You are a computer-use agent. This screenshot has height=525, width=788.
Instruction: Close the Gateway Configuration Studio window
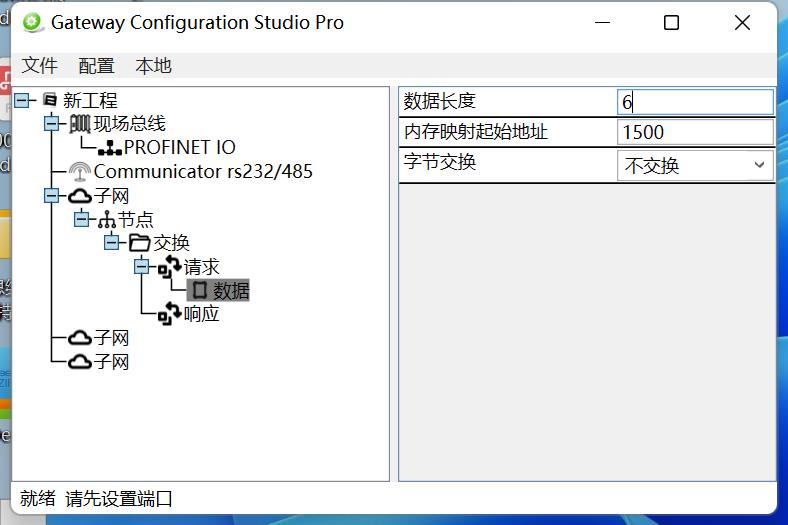coord(742,23)
